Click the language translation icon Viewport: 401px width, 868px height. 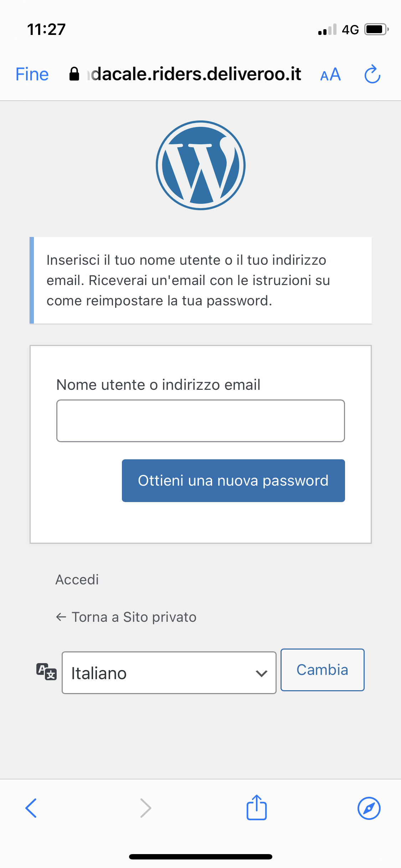(x=46, y=672)
